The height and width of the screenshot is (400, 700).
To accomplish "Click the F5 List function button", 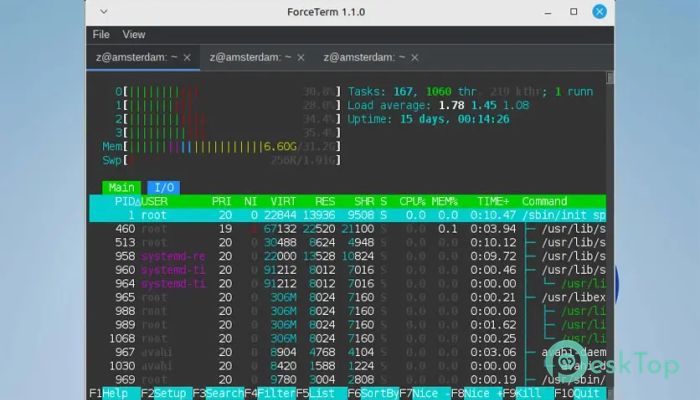I will [x=321, y=393].
